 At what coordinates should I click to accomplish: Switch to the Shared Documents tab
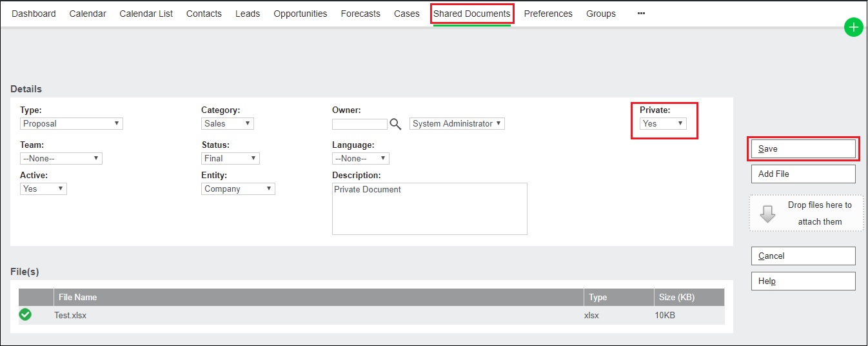click(472, 14)
